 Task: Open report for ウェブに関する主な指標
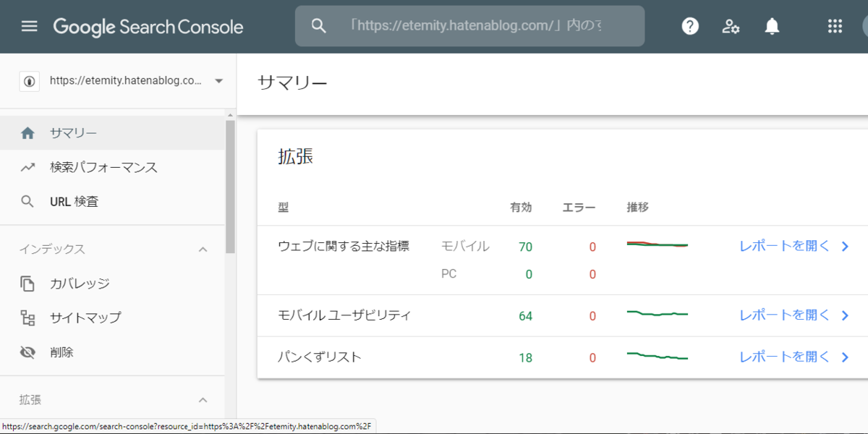coord(785,246)
